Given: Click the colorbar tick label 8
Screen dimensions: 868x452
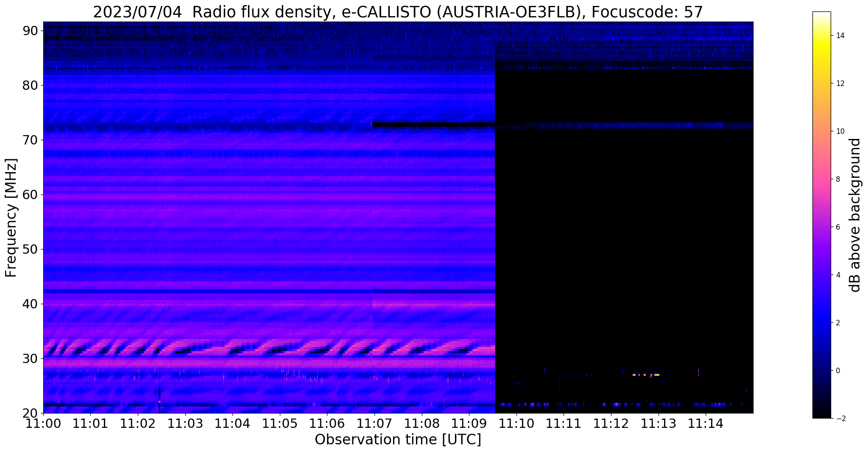Looking at the screenshot, I should (x=837, y=179).
